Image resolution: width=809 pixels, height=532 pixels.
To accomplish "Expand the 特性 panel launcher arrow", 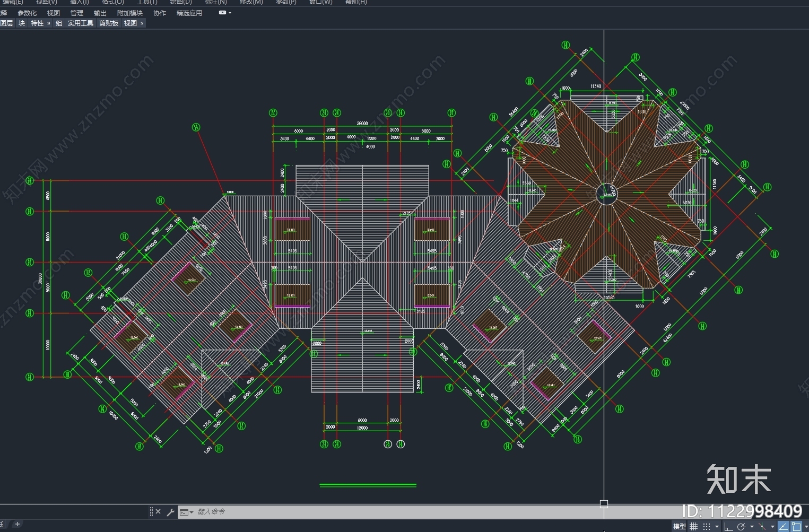I will pos(48,23).
